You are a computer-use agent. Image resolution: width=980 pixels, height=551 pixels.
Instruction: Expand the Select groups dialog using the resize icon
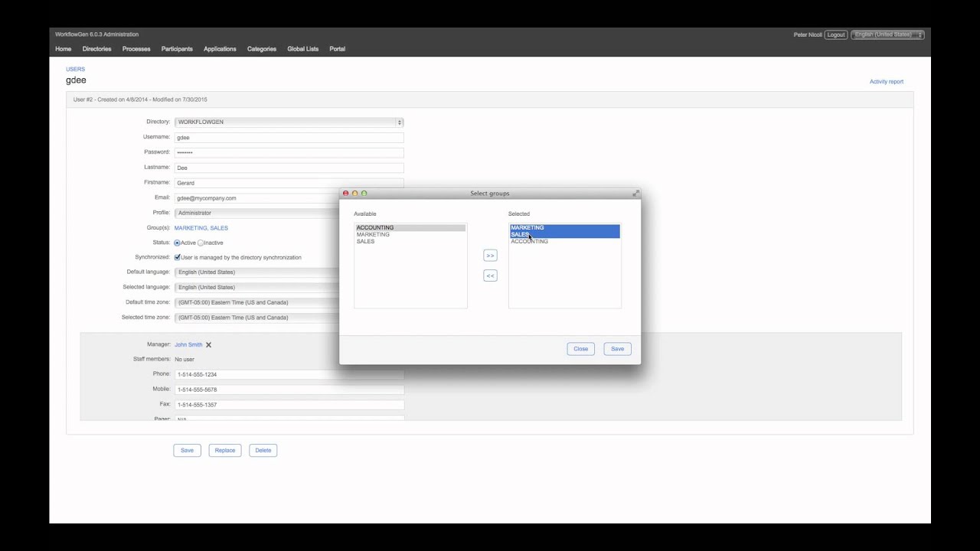point(635,194)
